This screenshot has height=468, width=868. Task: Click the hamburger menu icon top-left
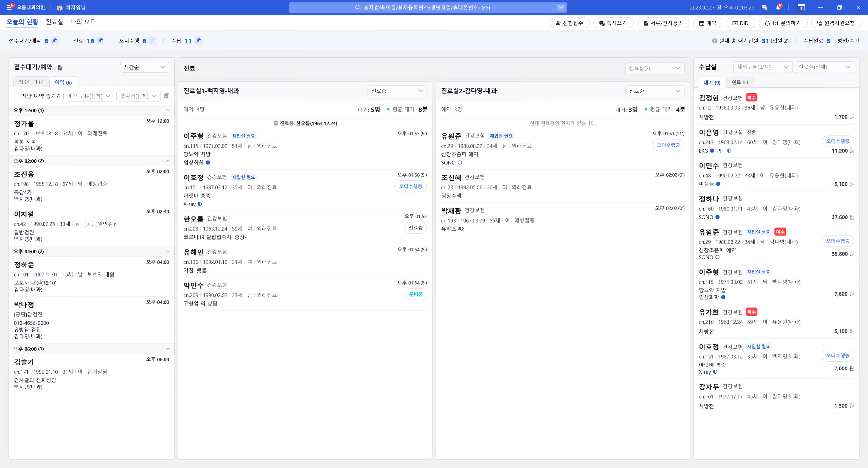(x=9, y=7)
